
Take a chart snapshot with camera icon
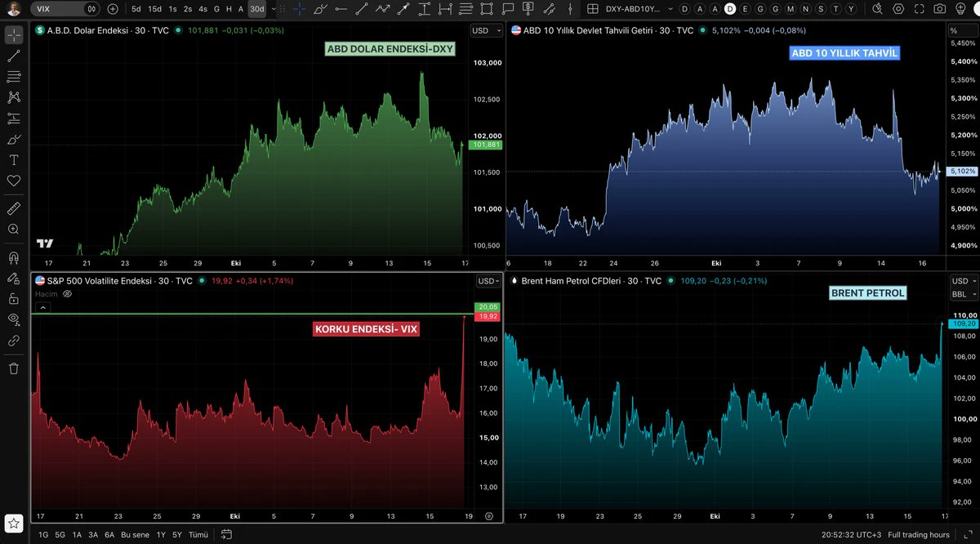tap(940, 9)
